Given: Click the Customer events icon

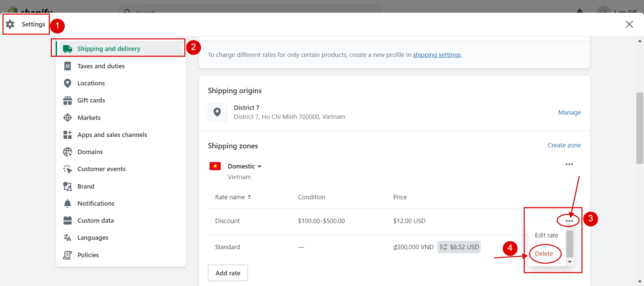Looking at the screenshot, I should [x=67, y=169].
